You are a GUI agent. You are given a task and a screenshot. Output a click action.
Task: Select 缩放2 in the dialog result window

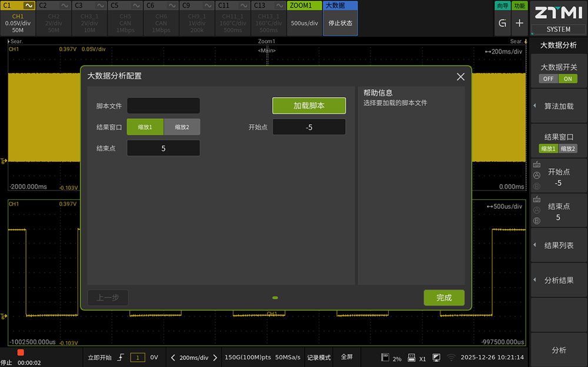[x=182, y=127]
